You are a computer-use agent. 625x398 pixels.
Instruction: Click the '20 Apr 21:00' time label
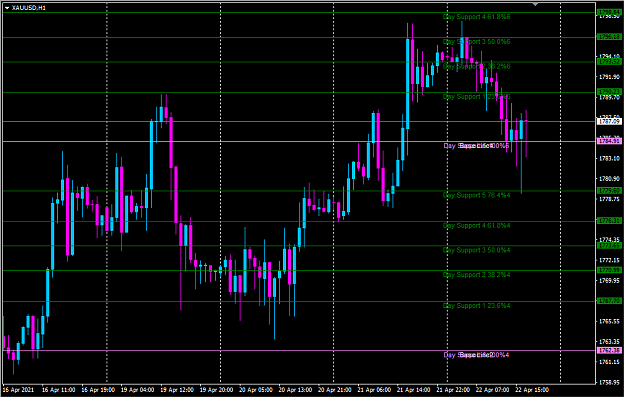335,390
